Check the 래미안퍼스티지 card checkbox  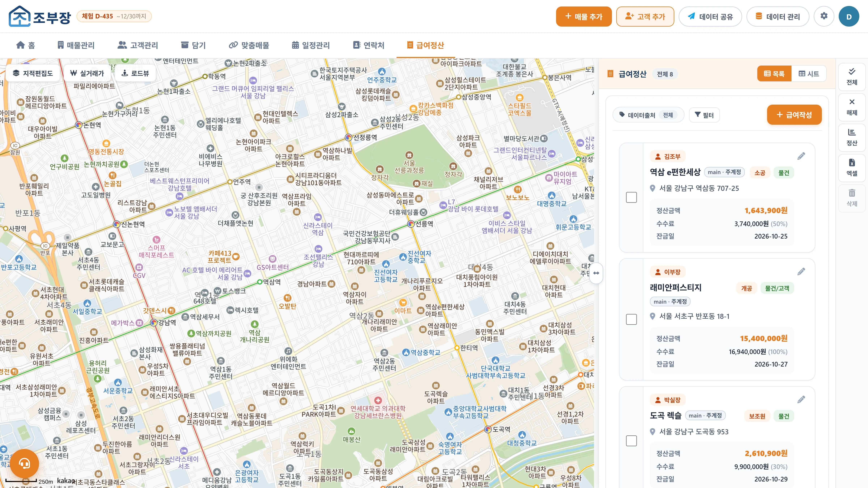tap(631, 319)
